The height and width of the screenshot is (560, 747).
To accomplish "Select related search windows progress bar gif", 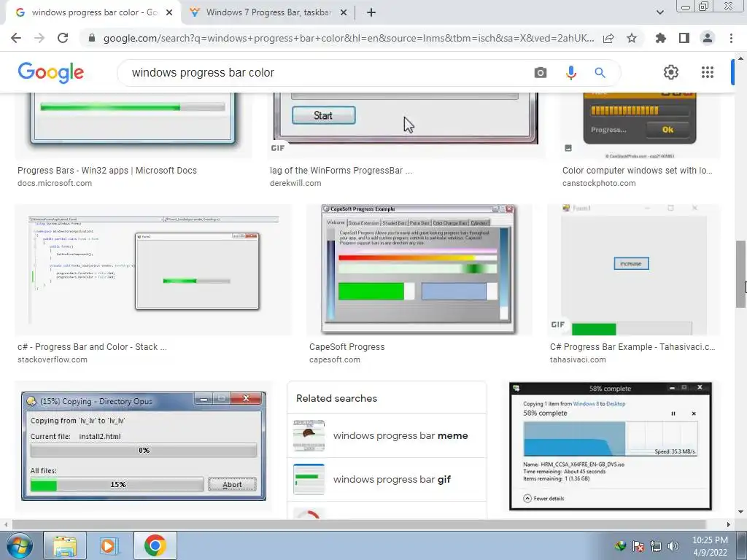I will (387, 480).
